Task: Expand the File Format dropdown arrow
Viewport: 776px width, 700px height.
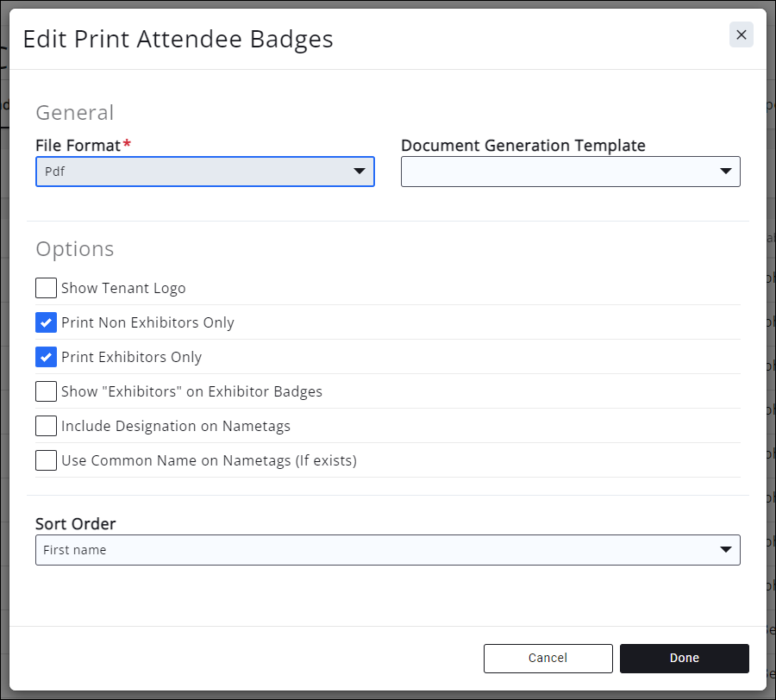Action: [x=360, y=172]
